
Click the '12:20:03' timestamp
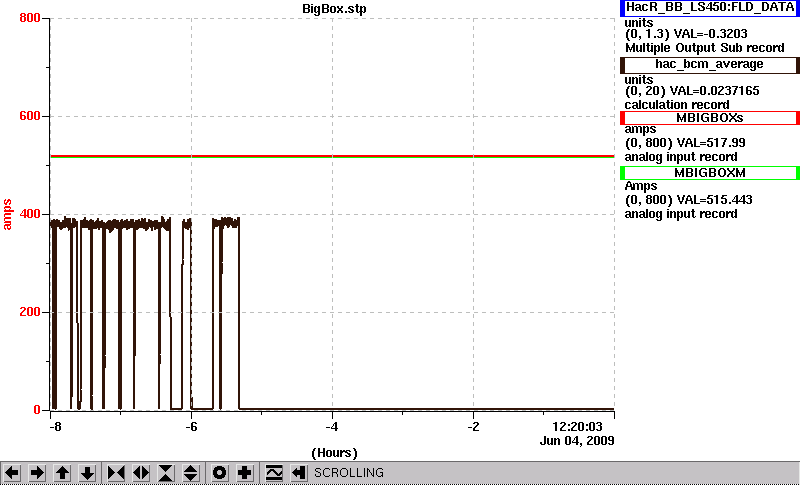pos(578,427)
